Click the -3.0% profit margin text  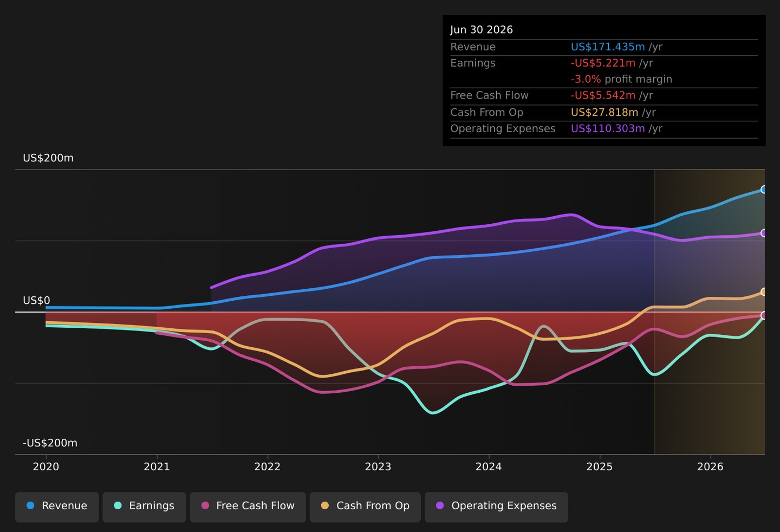(621, 79)
